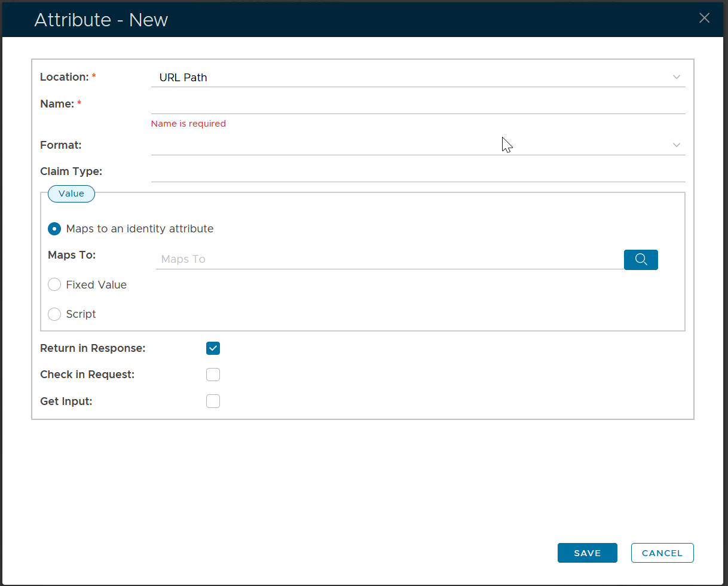
Task: Click the magnifier search icon beside Maps To
Action: point(641,259)
